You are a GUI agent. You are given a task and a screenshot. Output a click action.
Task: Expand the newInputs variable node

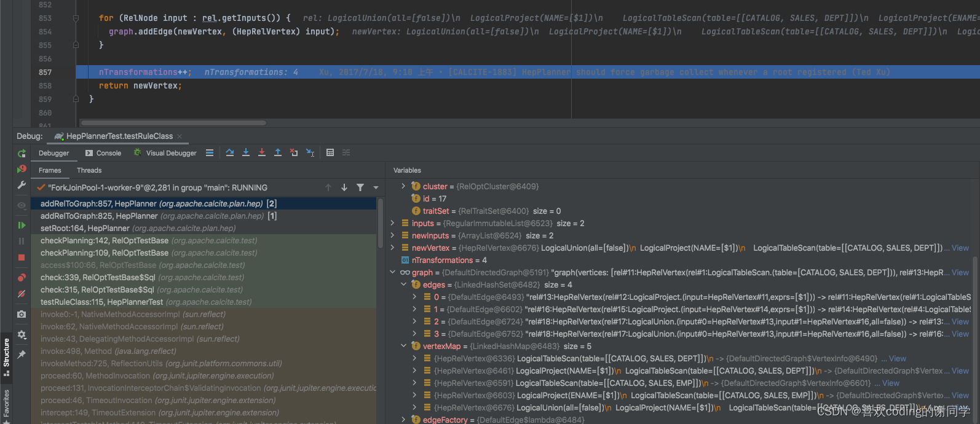(x=392, y=235)
